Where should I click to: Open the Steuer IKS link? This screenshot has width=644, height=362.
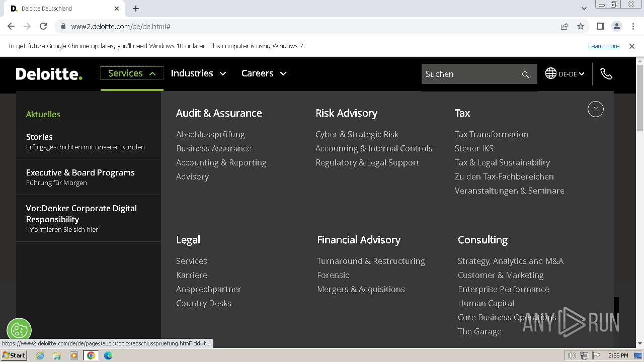[474, 148]
